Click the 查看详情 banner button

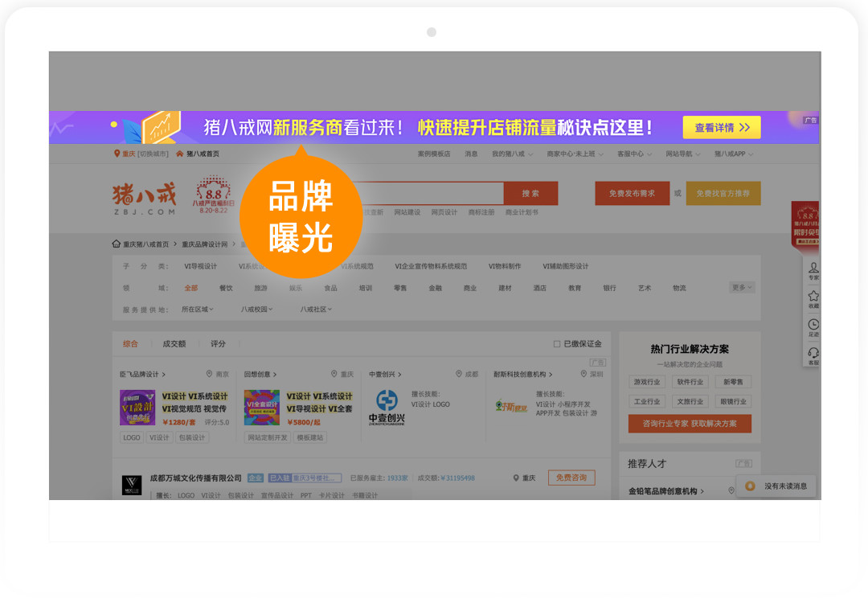tap(722, 127)
